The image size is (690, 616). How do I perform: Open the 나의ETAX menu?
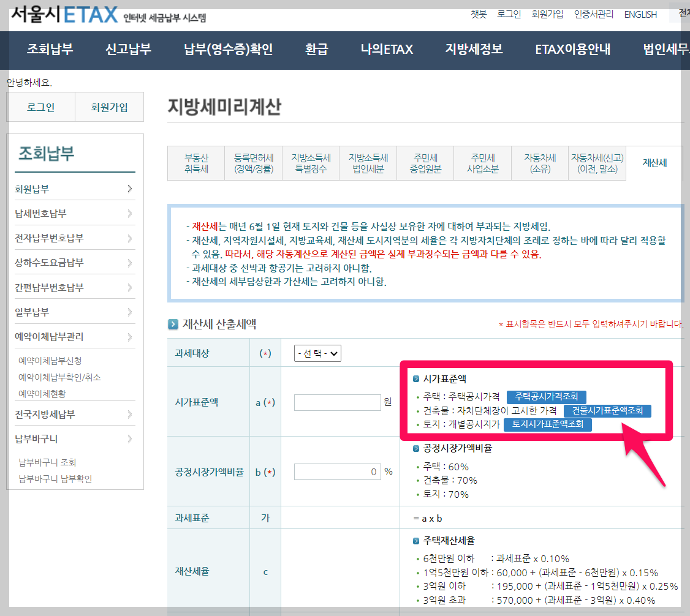click(385, 50)
